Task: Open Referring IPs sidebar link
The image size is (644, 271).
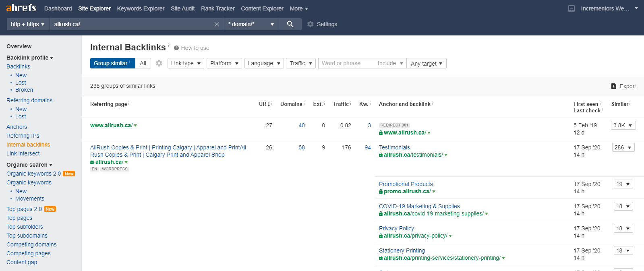Action: [x=23, y=136]
